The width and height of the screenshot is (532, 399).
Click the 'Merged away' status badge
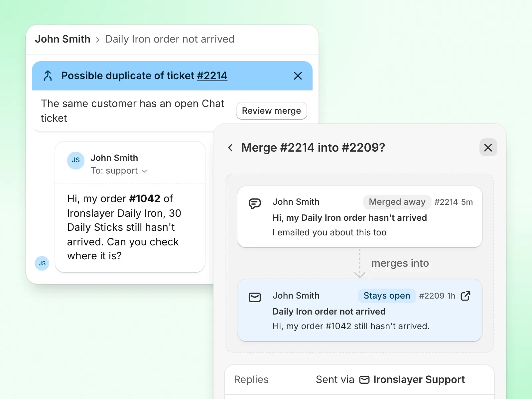(397, 202)
